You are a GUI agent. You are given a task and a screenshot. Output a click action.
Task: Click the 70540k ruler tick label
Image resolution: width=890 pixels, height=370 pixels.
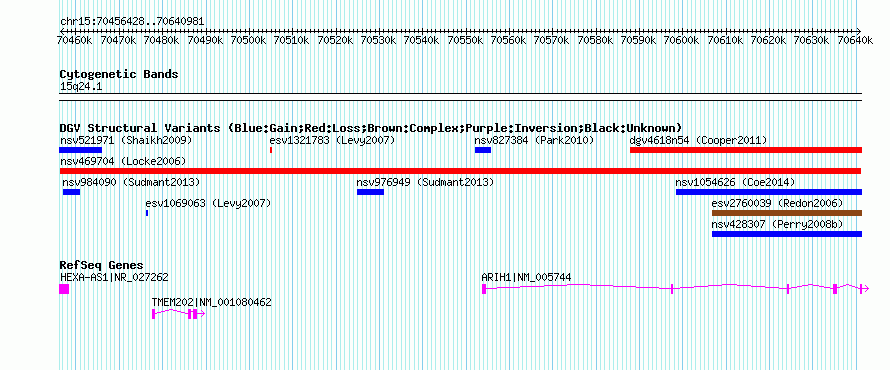pos(422,40)
